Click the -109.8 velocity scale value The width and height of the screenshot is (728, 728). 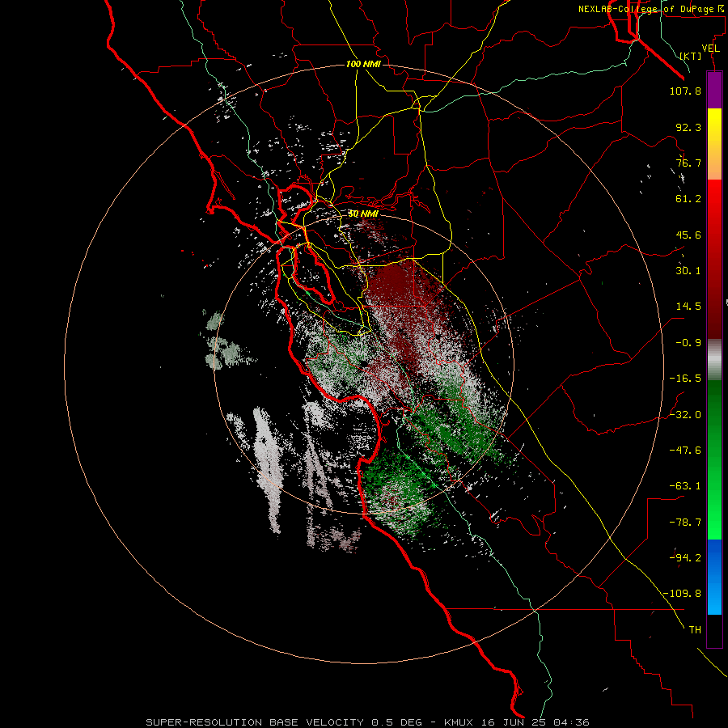682,594
